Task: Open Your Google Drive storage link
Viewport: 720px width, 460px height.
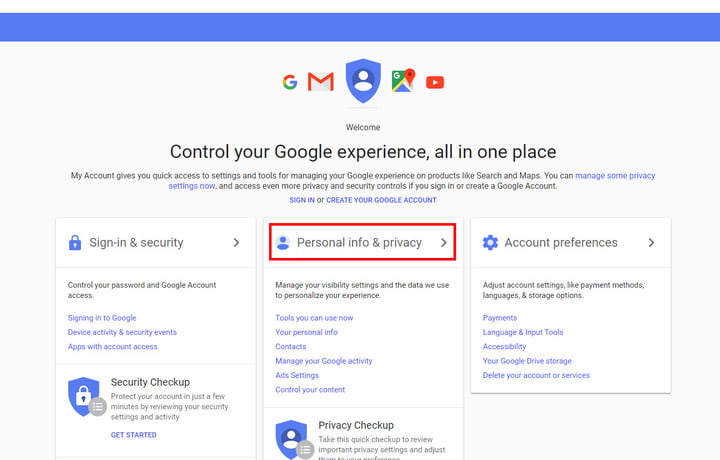Action: [x=527, y=361]
